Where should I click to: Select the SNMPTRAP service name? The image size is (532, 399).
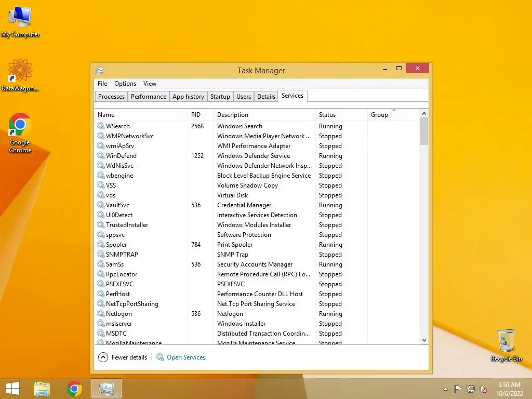click(122, 254)
